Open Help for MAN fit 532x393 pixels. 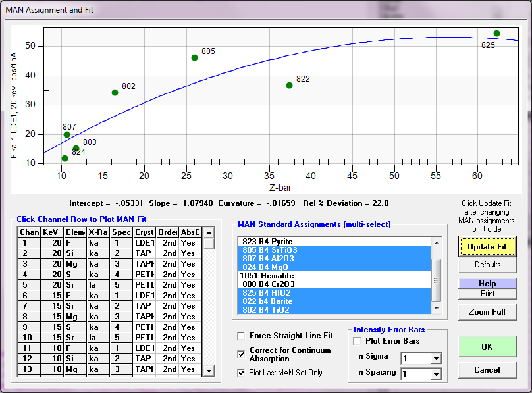tap(487, 283)
